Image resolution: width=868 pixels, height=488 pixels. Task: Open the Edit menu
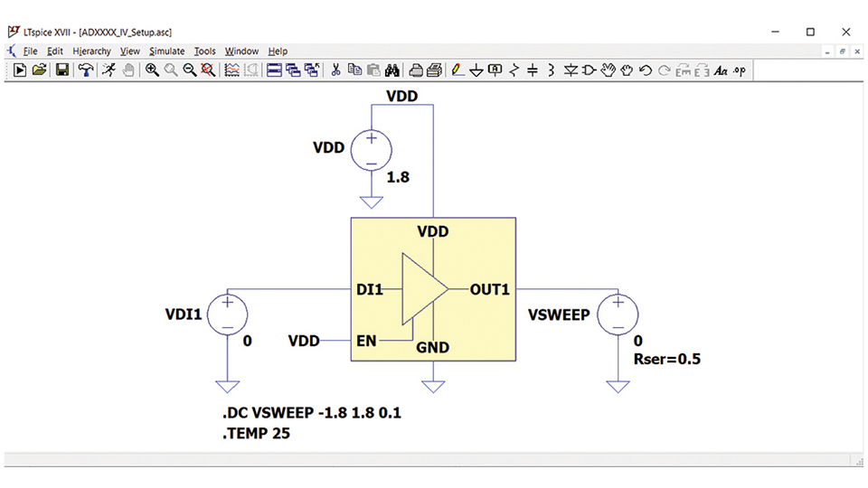pos(55,51)
